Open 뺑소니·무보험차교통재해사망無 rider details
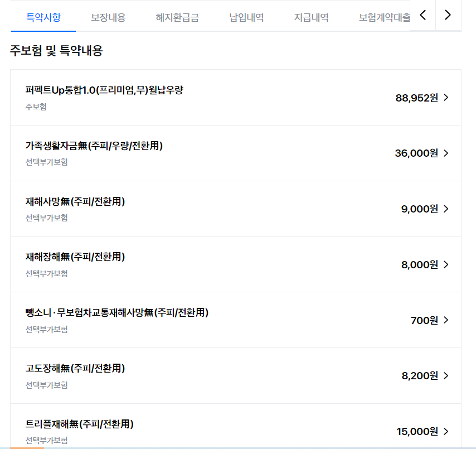The width and height of the screenshot is (476, 449). click(117, 313)
